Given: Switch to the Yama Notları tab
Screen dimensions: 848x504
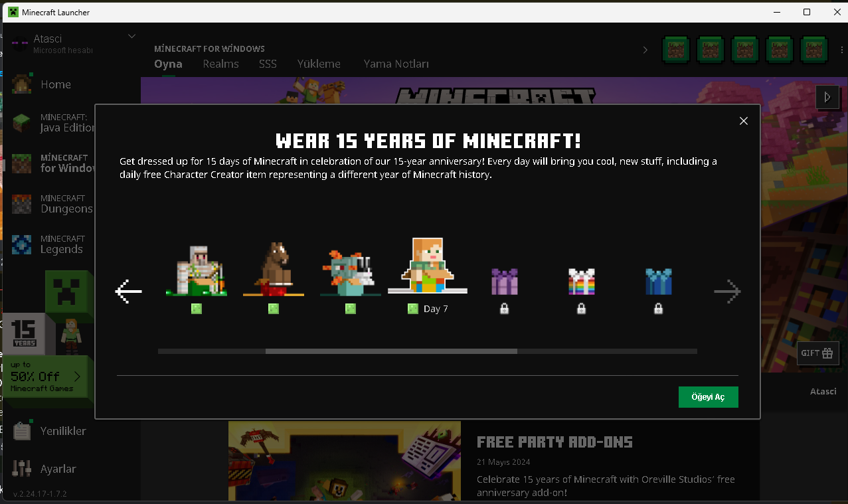Looking at the screenshot, I should 396,64.
